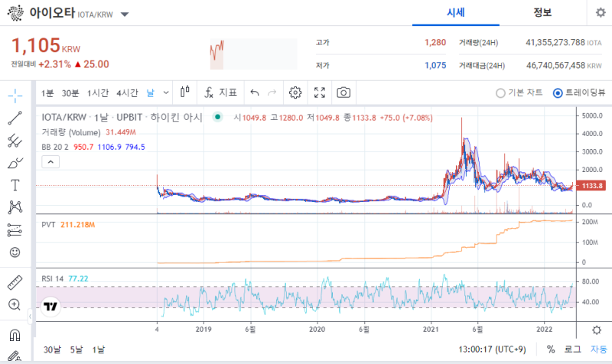Expand the time interval dropdown chevron
The height and width of the screenshot is (364, 612).
click(x=166, y=93)
